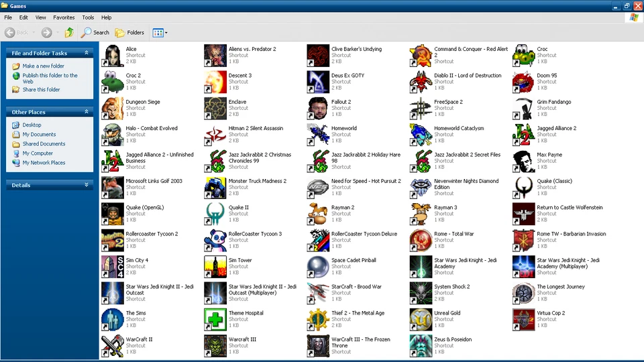Click the Croc 2 shortcut icon
This screenshot has width=644, height=362.
[113, 82]
